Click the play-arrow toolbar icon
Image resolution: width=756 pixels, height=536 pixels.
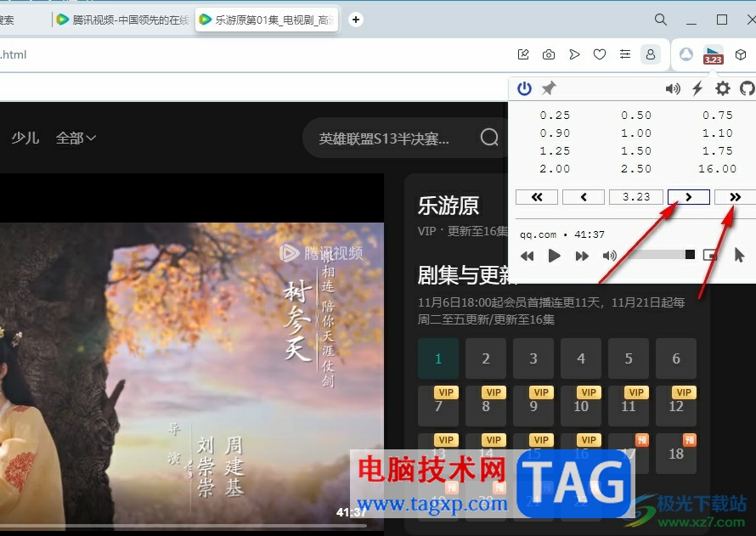(x=573, y=54)
